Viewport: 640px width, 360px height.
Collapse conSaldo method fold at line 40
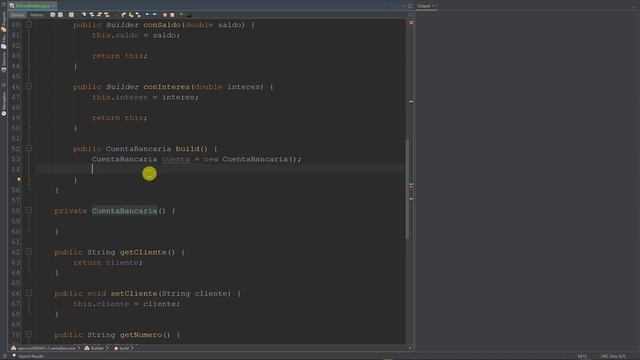29,24
